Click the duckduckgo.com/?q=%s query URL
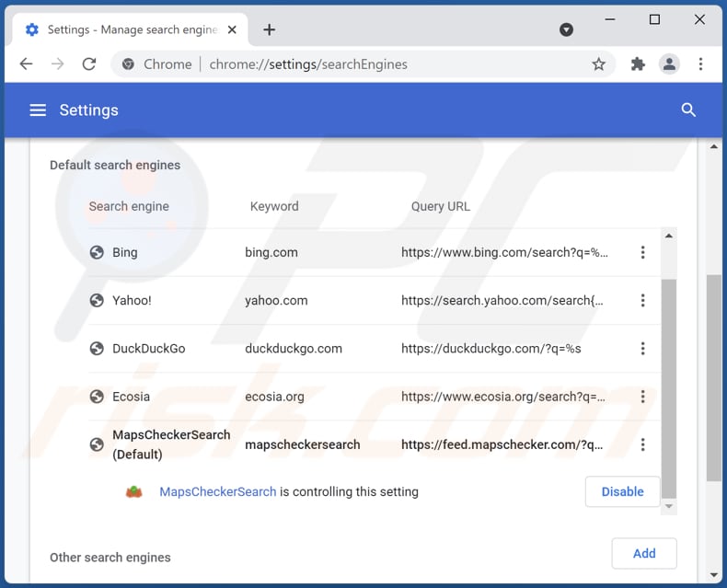 (x=491, y=348)
